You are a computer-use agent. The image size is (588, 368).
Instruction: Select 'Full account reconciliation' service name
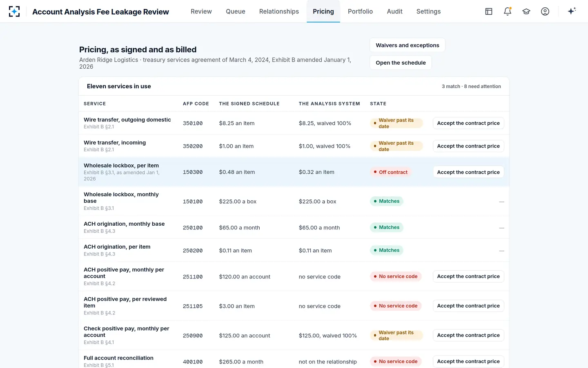118,358
